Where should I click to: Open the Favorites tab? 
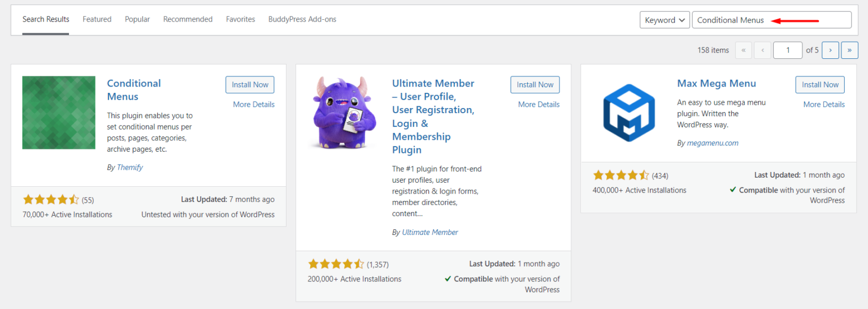click(240, 19)
